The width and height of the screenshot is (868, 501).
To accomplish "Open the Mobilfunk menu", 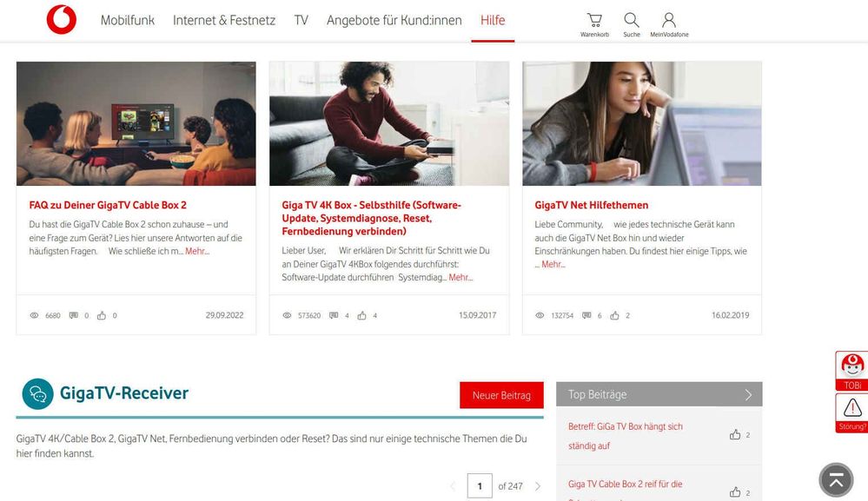I will (128, 21).
